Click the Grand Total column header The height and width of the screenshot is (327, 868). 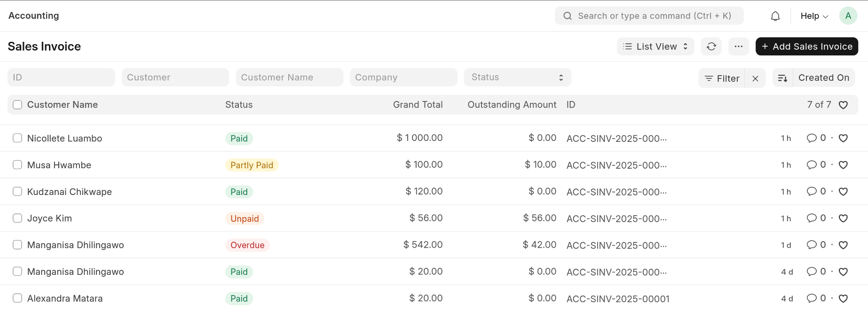click(x=418, y=105)
